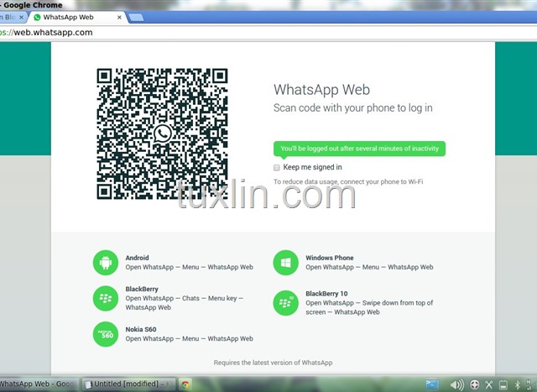
Task: Click 'Swipe down from top of' instruction
Action: [398, 303]
